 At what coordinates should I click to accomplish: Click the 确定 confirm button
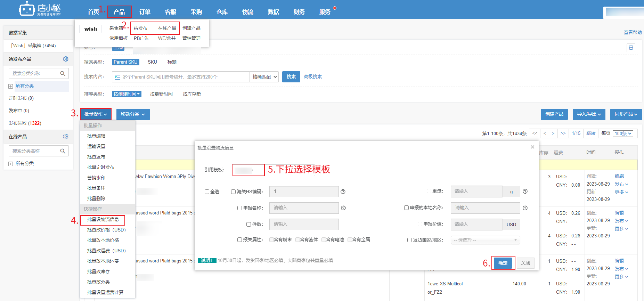(503, 263)
